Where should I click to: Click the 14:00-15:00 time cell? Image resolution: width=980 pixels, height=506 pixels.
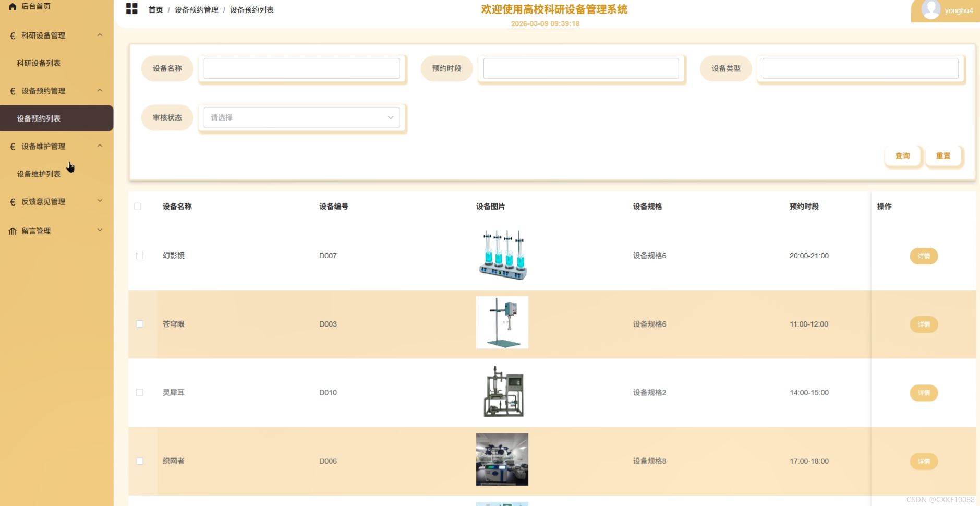click(809, 393)
